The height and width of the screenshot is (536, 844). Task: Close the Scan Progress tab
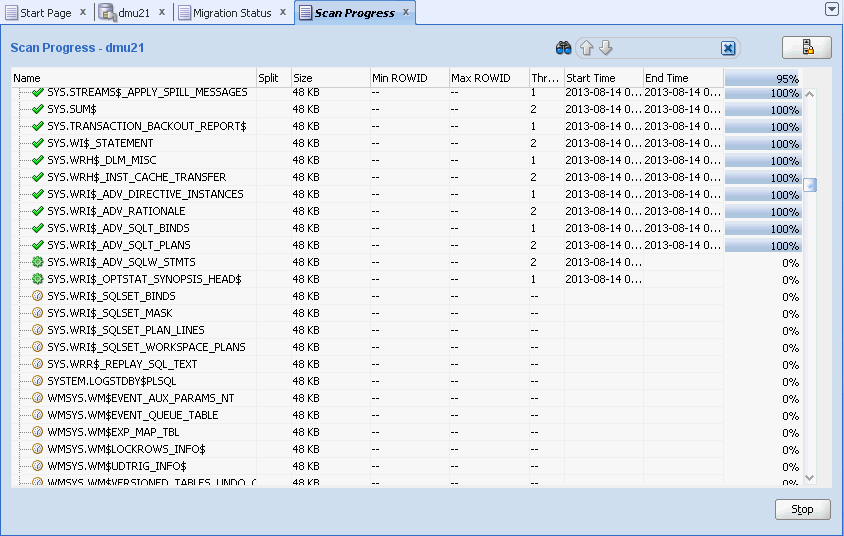(406, 12)
